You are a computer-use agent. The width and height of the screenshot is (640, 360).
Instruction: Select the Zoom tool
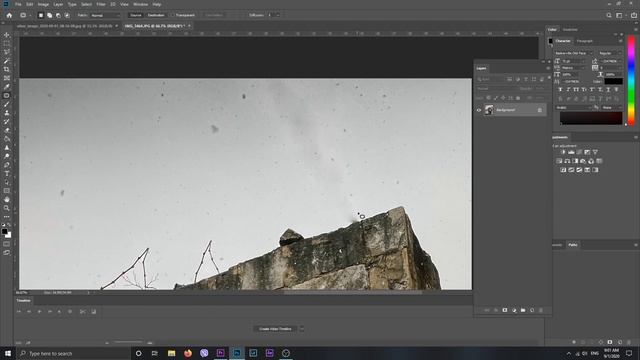coord(7,208)
